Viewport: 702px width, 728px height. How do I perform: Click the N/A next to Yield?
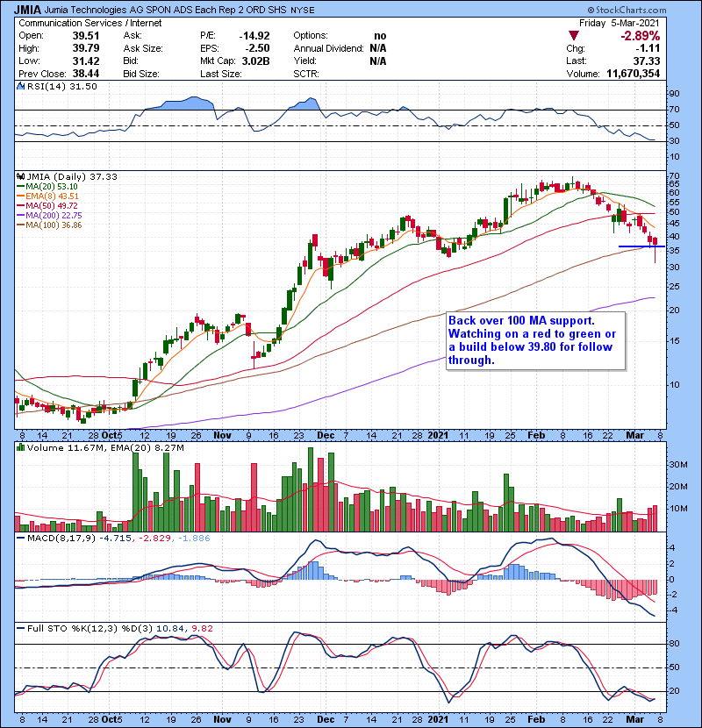click(378, 61)
